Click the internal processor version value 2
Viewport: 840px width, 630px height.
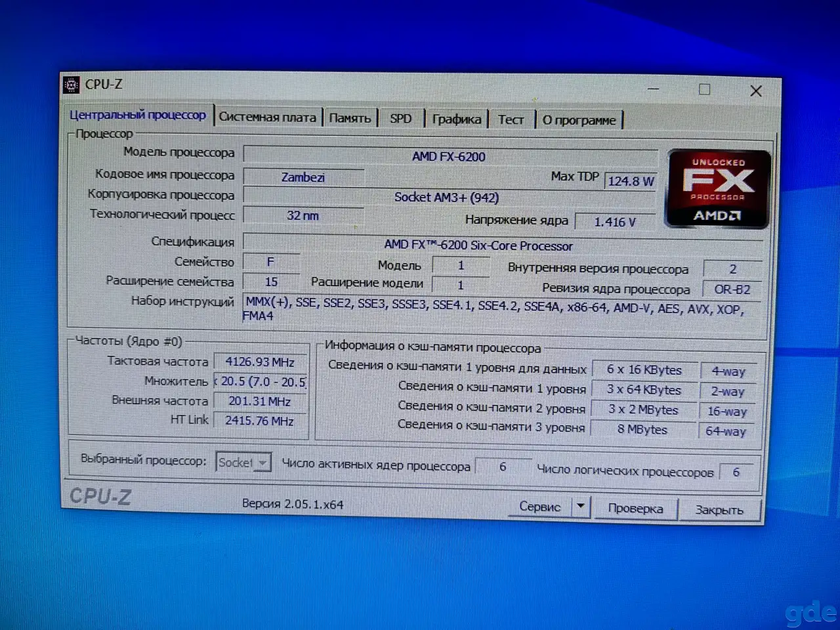pos(732,269)
